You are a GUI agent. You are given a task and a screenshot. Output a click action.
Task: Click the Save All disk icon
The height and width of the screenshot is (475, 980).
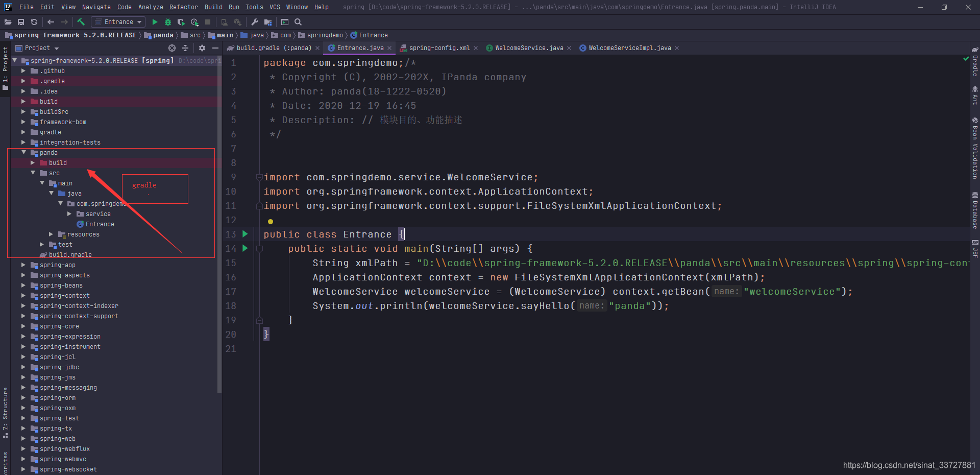coord(21,22)
